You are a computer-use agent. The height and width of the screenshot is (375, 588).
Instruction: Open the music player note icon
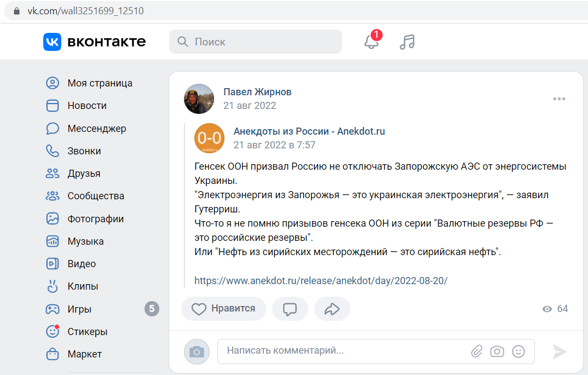click(407, 42)
